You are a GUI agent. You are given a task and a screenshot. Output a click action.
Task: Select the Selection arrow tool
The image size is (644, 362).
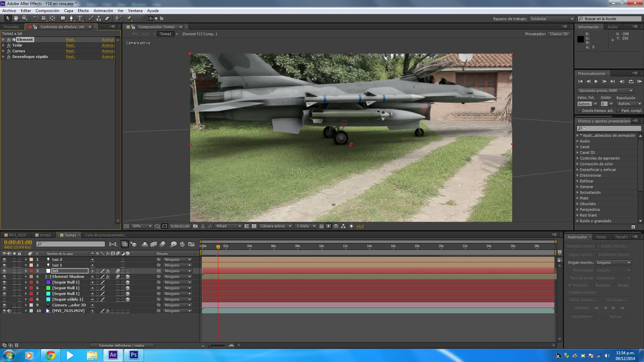pyautogui.click(x=8, y=18)
